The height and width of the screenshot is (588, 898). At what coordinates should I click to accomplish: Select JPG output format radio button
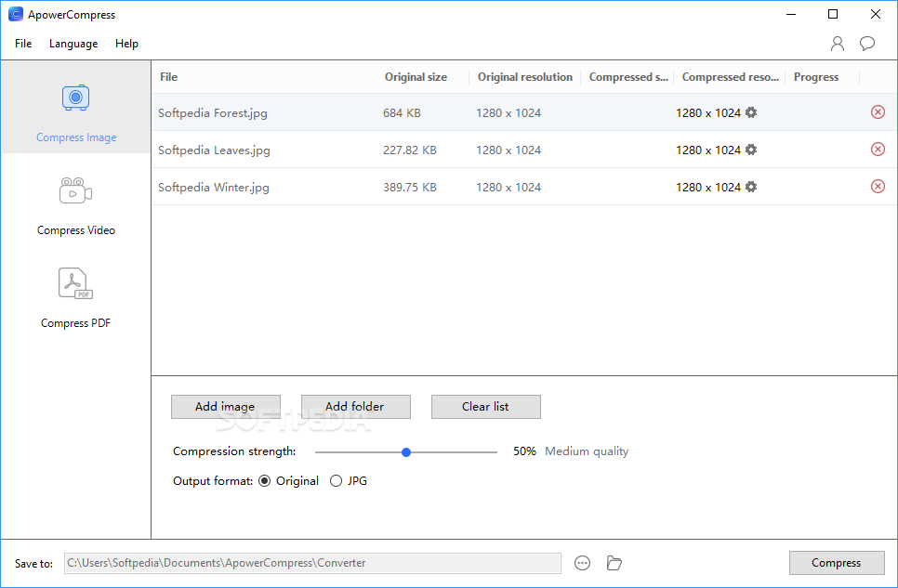click(337, 481)
